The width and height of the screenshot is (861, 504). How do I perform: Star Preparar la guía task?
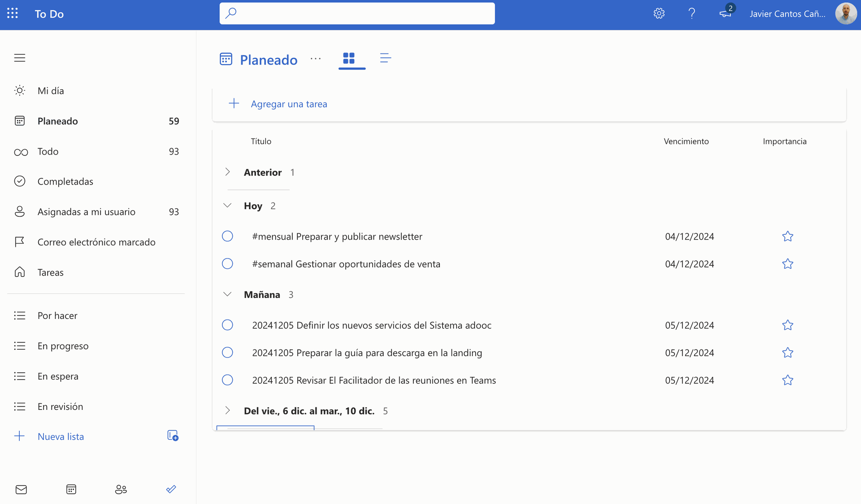[x=787, y=353]
